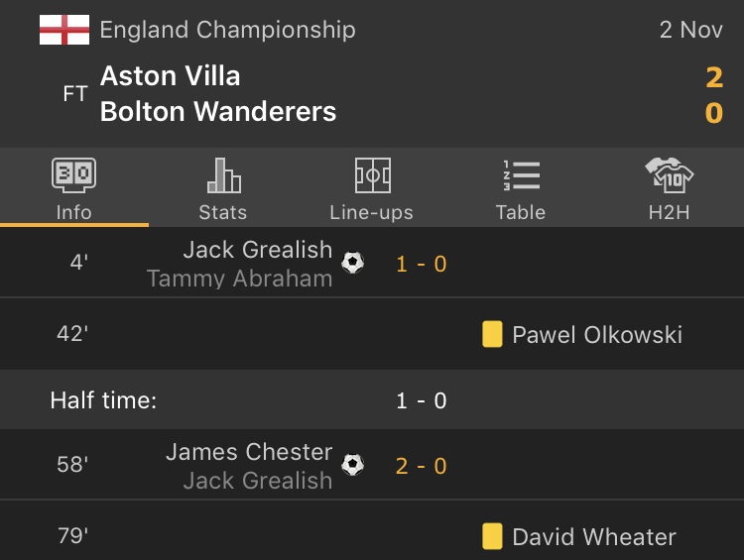This screenshot has height=560, width=744.
Task: Select the Pawel Olkowski booking entry
Action: (x=597, y=335)
